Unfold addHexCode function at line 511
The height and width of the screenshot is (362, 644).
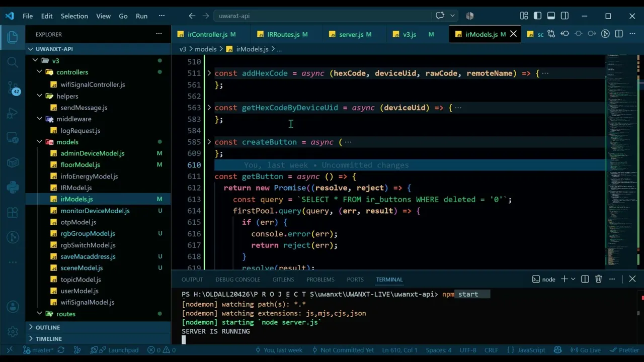209,73
